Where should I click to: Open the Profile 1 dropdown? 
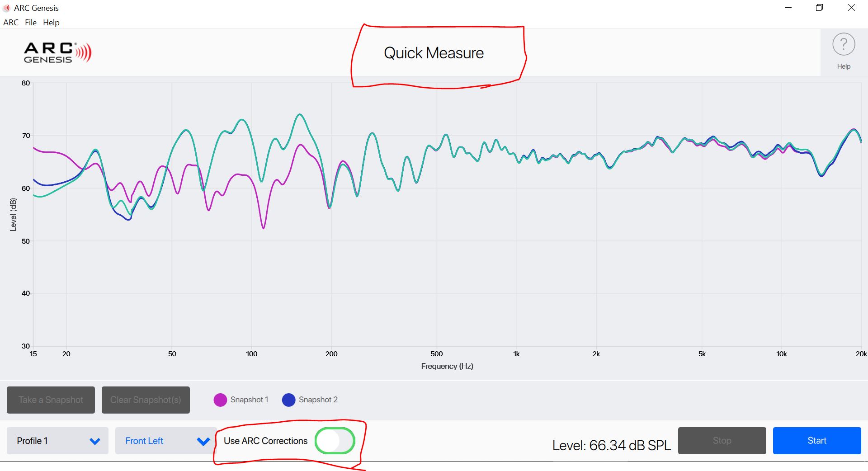point(57,441)
